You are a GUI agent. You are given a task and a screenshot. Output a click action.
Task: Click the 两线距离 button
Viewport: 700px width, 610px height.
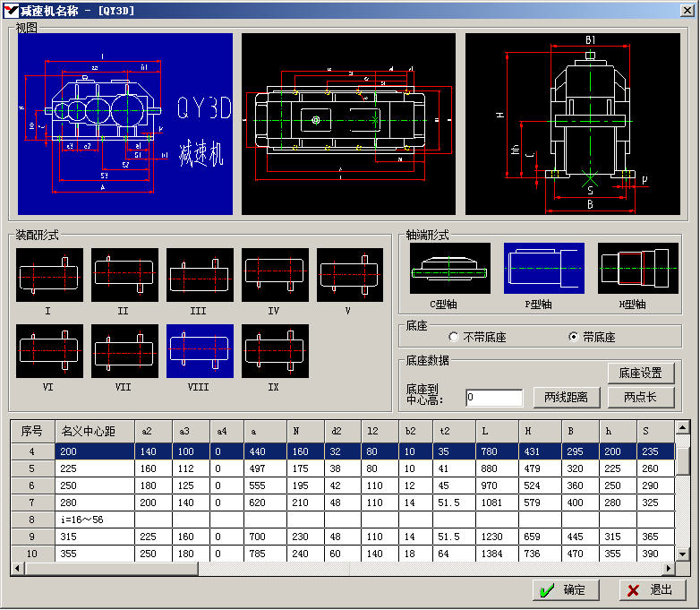566,397
